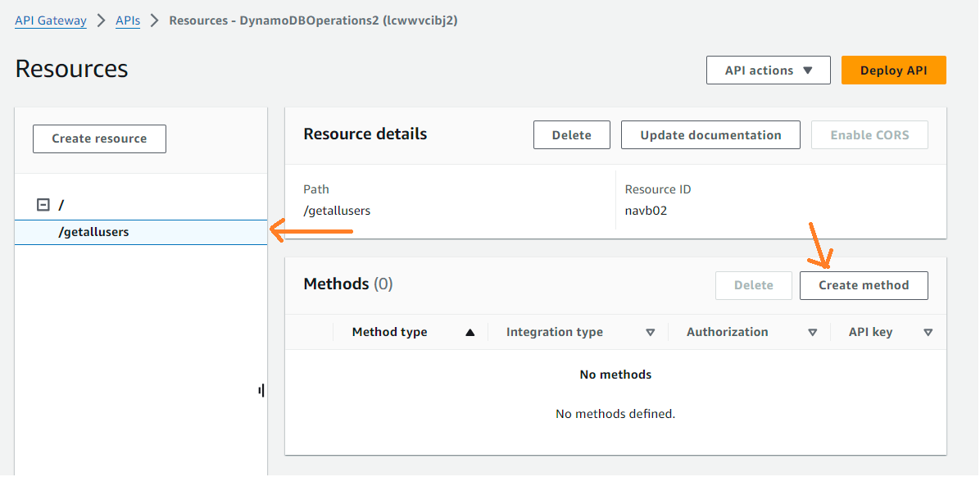Click the API key column sort arrow
Screen dimensions: 980x477
tap(928, 333)
